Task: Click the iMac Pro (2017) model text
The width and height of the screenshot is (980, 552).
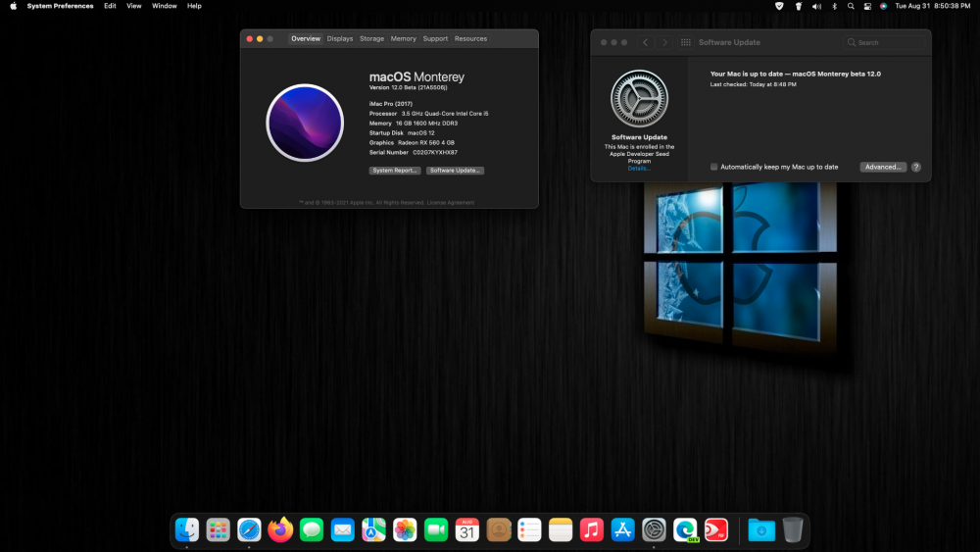Action: (x=391, y=104)
